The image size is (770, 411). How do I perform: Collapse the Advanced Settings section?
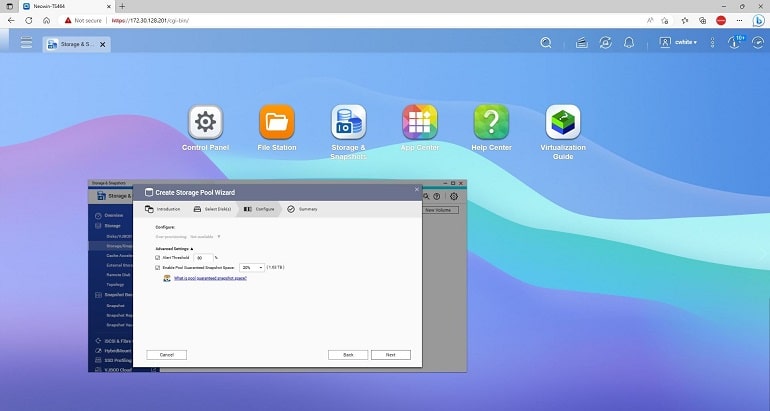click(174, 249)
